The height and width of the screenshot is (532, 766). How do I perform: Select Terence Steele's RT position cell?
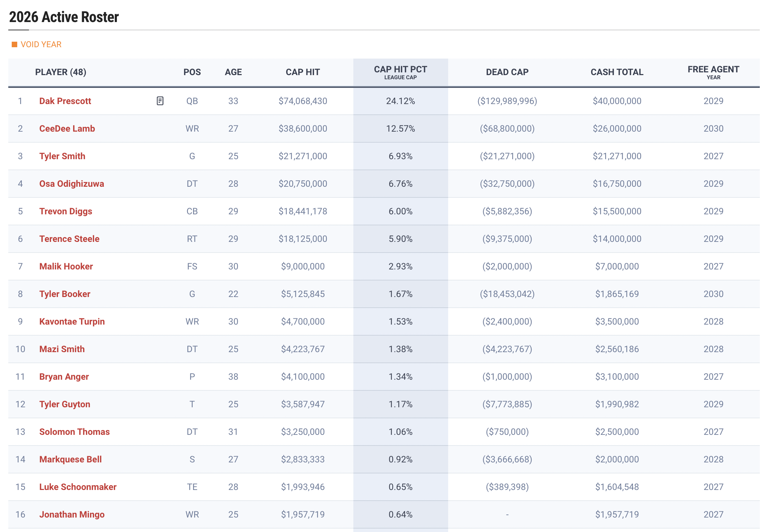point(192,239)
